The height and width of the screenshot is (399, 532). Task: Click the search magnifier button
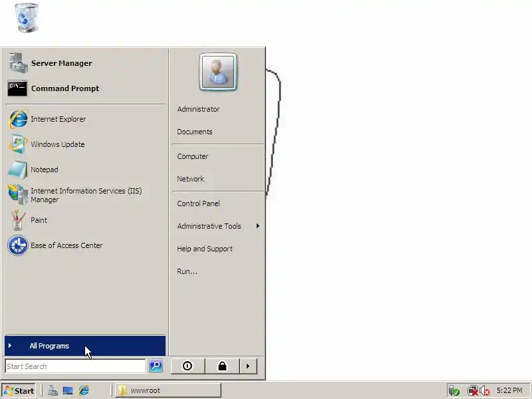tap(156, 366)
